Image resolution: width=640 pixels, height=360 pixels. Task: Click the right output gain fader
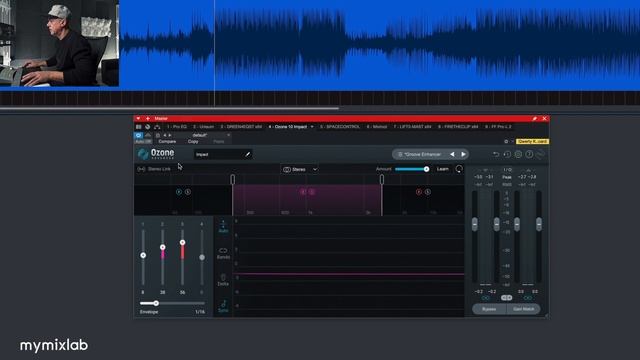point(539,224)
